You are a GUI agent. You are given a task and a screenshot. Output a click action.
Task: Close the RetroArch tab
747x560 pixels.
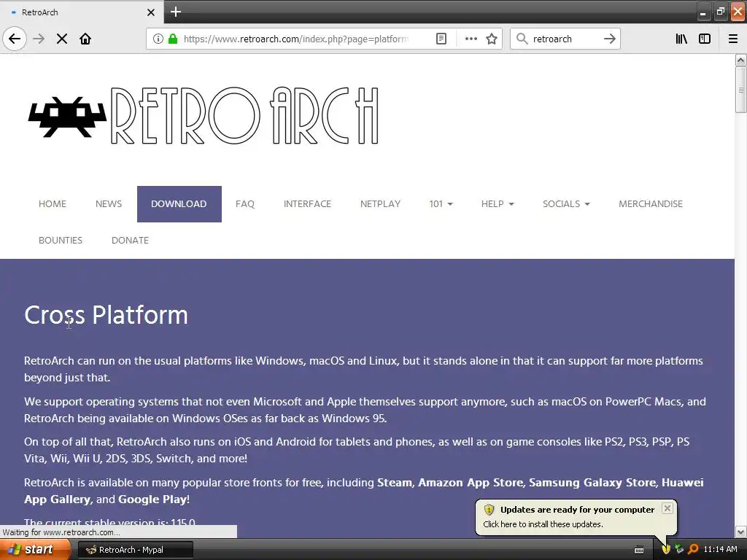point(150,12)
